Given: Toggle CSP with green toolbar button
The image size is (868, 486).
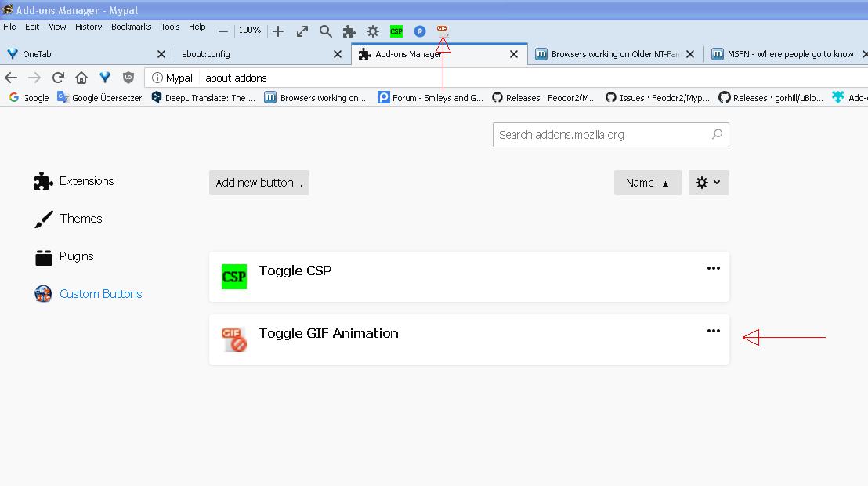Looking at the screenshot, I should (x=396, y=31).
